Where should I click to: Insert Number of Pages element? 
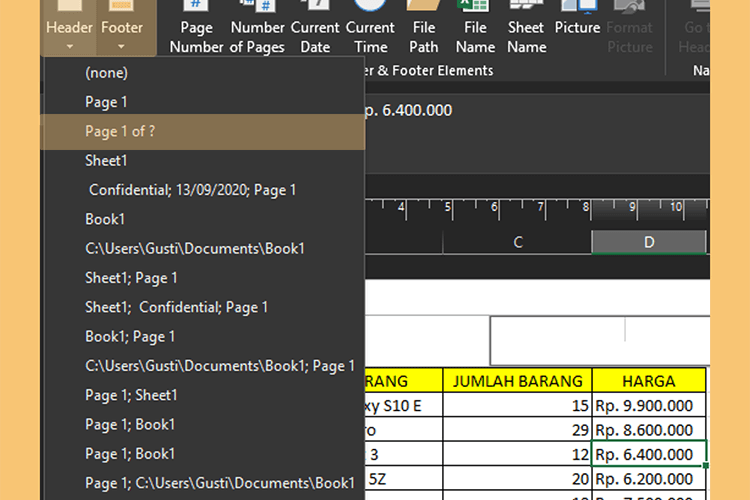257,28
